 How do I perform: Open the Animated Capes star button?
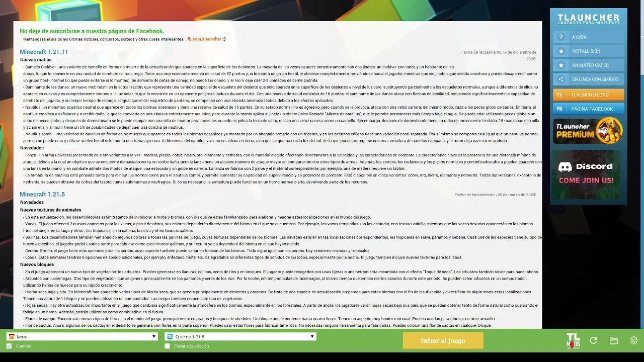pyautogui.click(x=588, y=65)
